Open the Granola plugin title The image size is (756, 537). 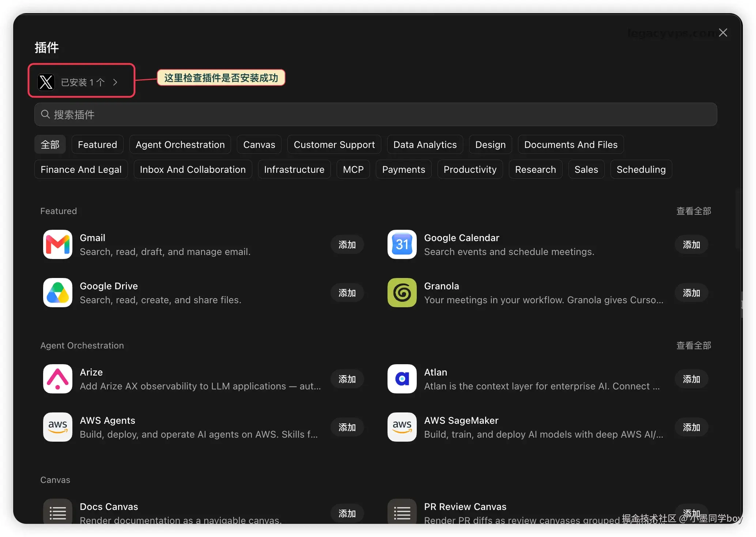(442, 286)
